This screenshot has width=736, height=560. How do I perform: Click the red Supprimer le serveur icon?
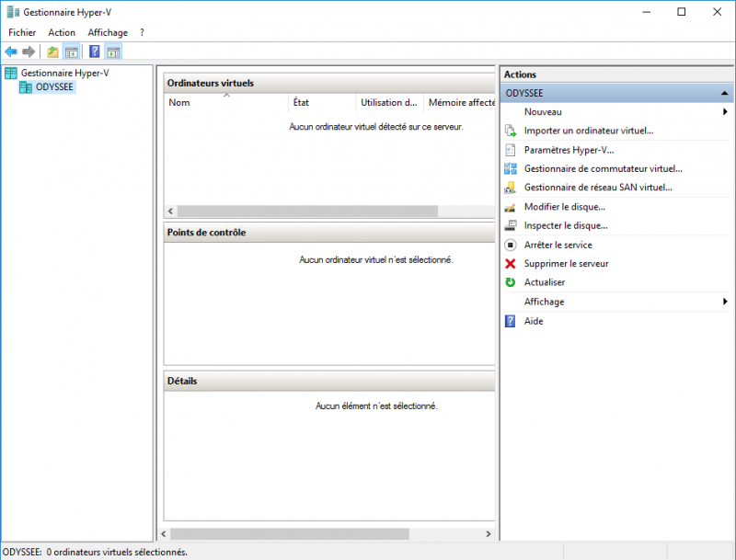pyautogui.click(x=512, y=264)
